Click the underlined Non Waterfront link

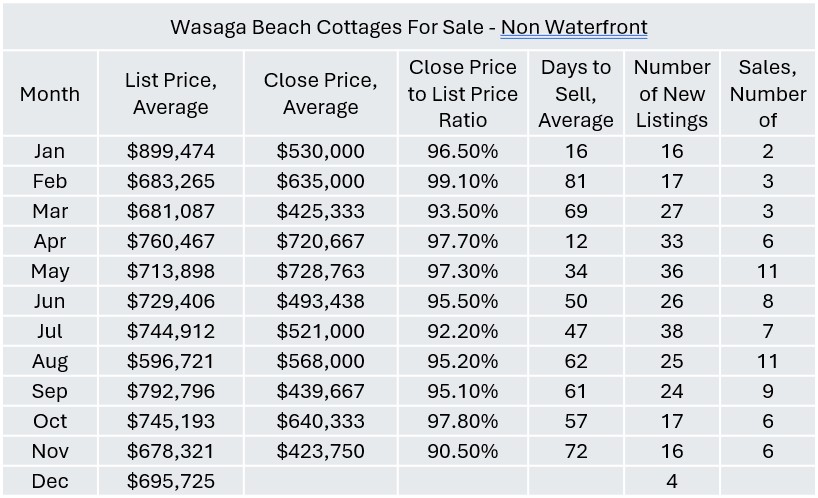(573, 27)
